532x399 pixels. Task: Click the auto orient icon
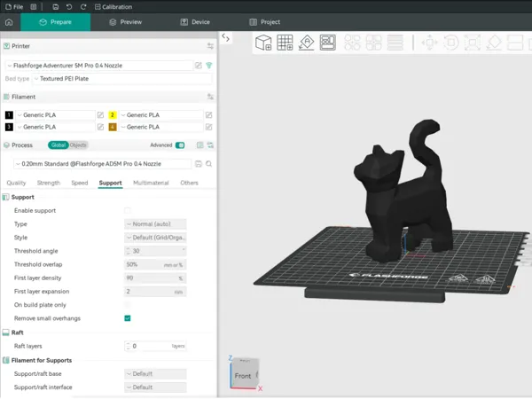pyautogui.click(x=307, y=43)
